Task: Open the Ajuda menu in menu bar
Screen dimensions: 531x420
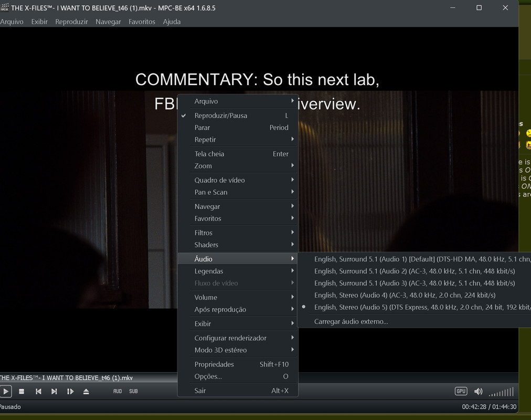Action: pos(172,22)
